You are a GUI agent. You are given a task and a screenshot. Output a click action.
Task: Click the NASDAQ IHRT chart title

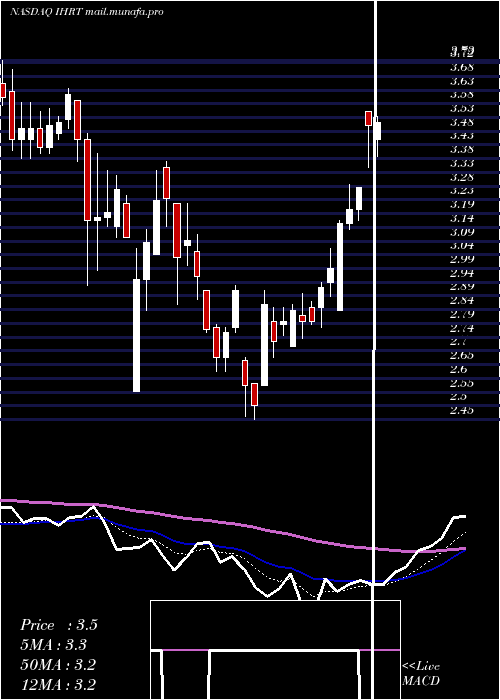tap(87, 12)
